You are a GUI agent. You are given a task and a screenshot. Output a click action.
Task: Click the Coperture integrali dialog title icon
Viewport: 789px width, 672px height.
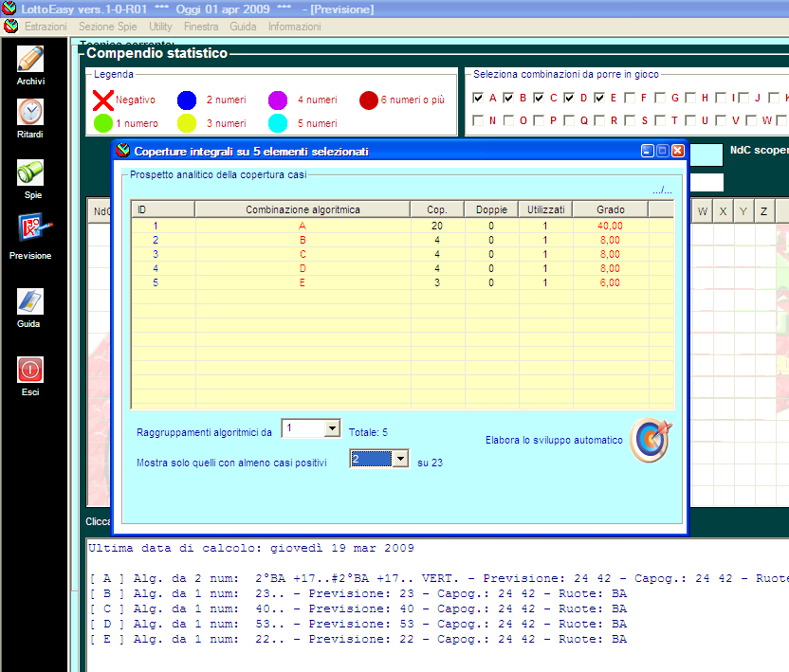122,151
